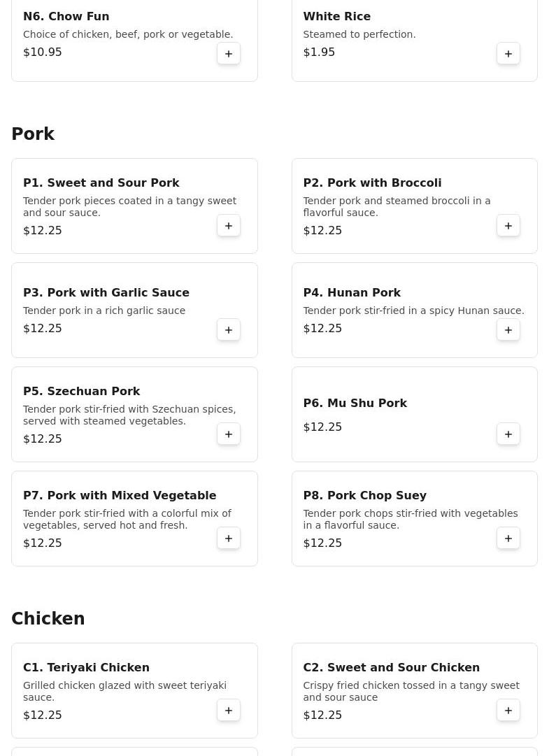Add C1. Teriyaki Chicken to cart
This screenshot has width=549, height=756.
pos(229,711)
